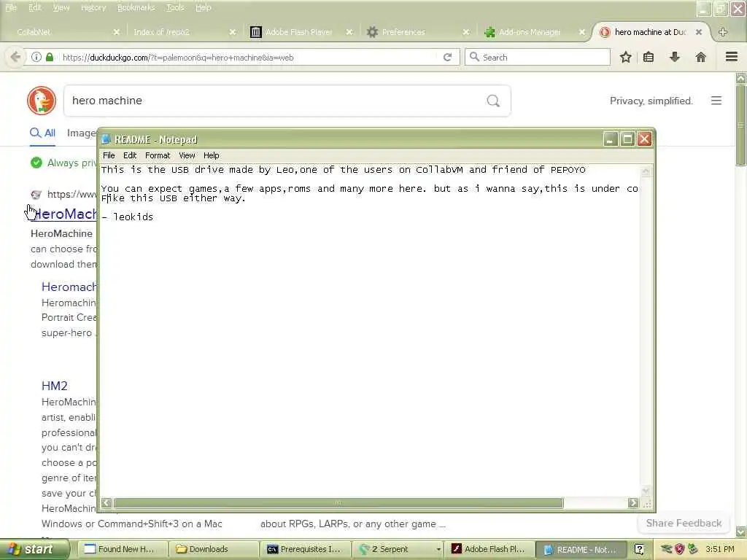747x560 pixels.
Task: Reload the page with the refresh icon
Action: pos(447,57)
